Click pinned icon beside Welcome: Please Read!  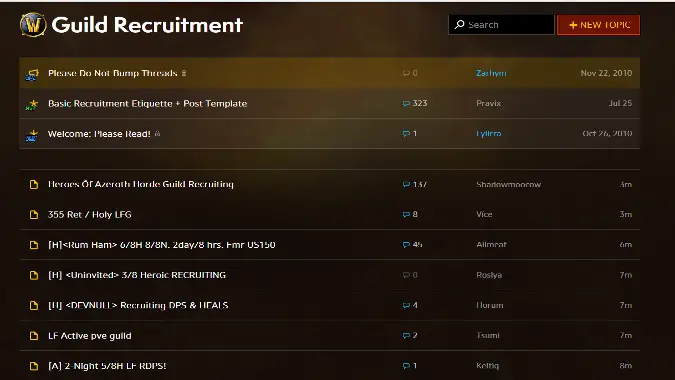(x=32, y=135)
